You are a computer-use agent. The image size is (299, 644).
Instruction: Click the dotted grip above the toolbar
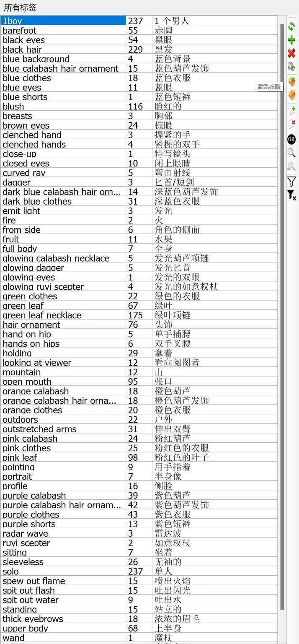(291, 17)
